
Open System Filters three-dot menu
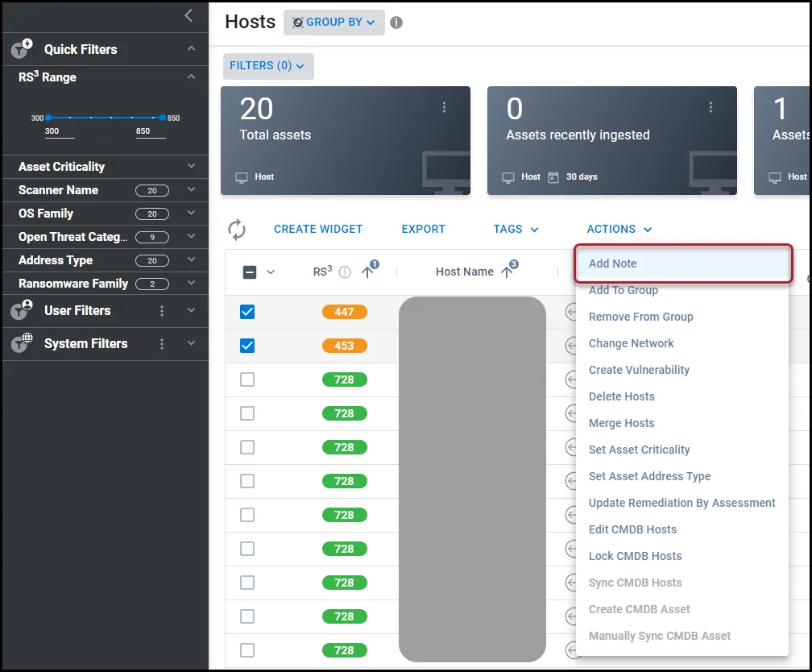162,344
